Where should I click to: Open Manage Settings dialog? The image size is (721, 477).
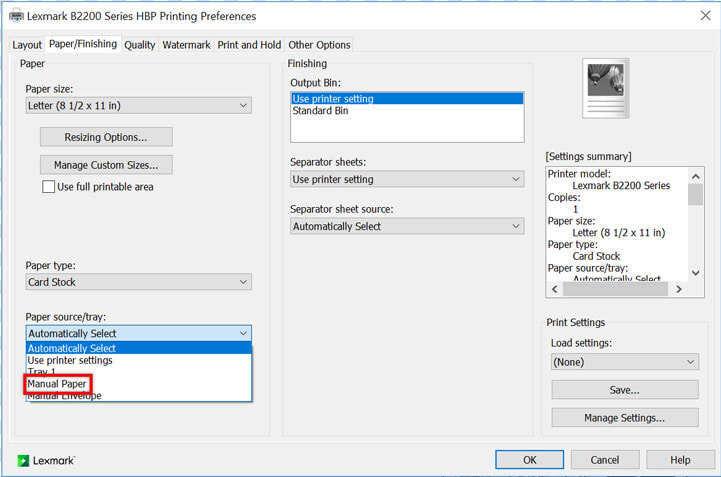pyautogui.click(x=624, y=418)
